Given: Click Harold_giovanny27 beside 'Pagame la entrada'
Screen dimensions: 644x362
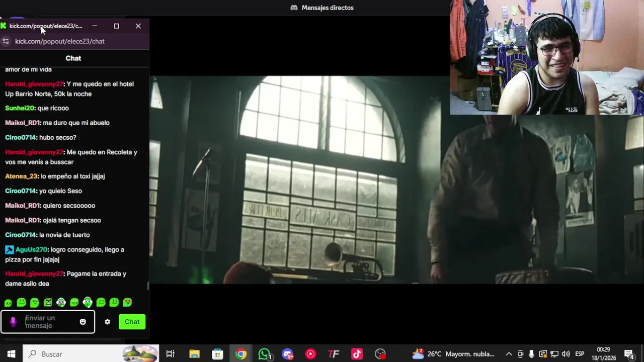Looking at the screenshot, I should 34,274.
